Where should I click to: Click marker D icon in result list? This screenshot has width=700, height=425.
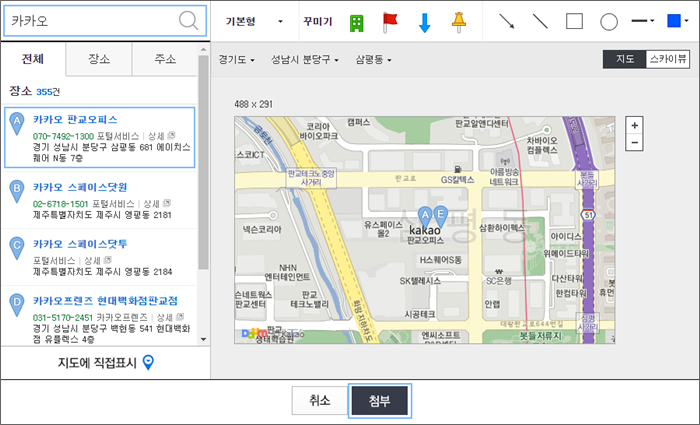(x=17, y=305)
